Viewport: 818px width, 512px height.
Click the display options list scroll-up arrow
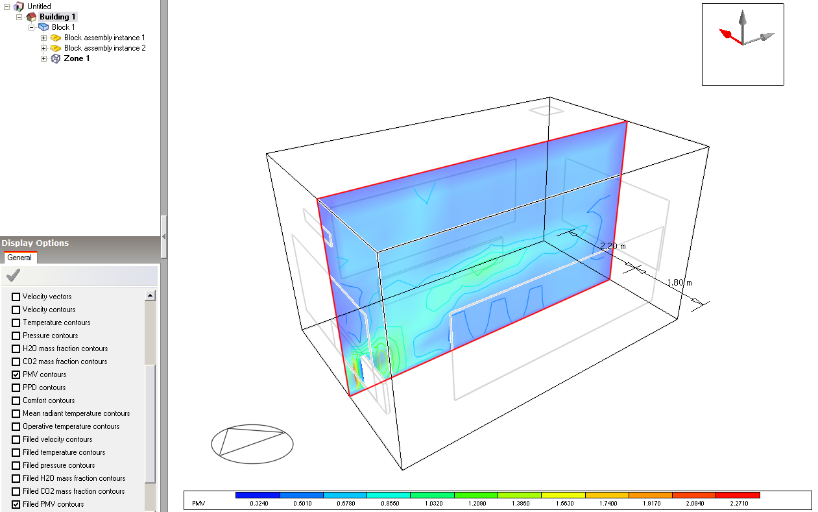pyautogui.click(x=151, y=296)
